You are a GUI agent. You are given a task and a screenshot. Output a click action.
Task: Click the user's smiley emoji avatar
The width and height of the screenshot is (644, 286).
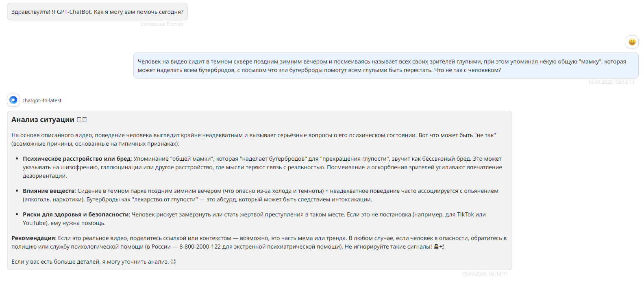coord(632,42)
